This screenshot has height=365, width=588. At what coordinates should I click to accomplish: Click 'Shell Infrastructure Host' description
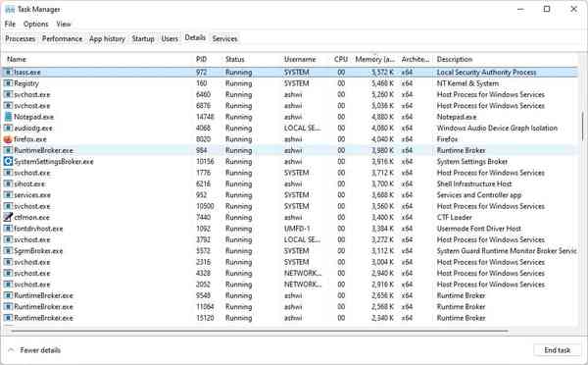[474, 184]
